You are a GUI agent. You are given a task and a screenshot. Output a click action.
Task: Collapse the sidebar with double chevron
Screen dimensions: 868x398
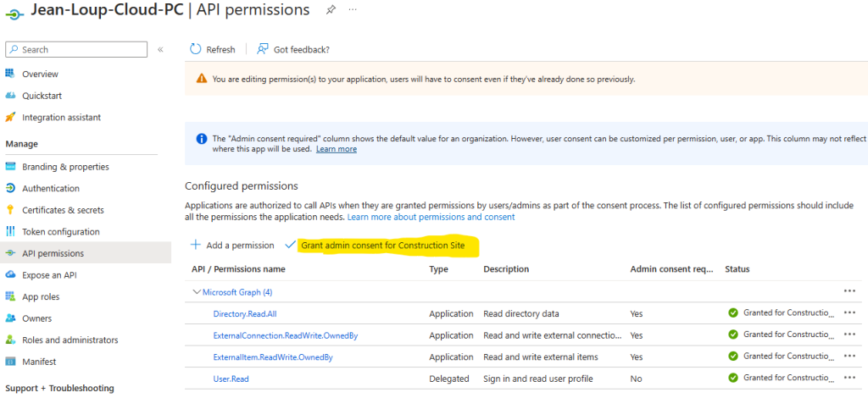click(160, 49)
